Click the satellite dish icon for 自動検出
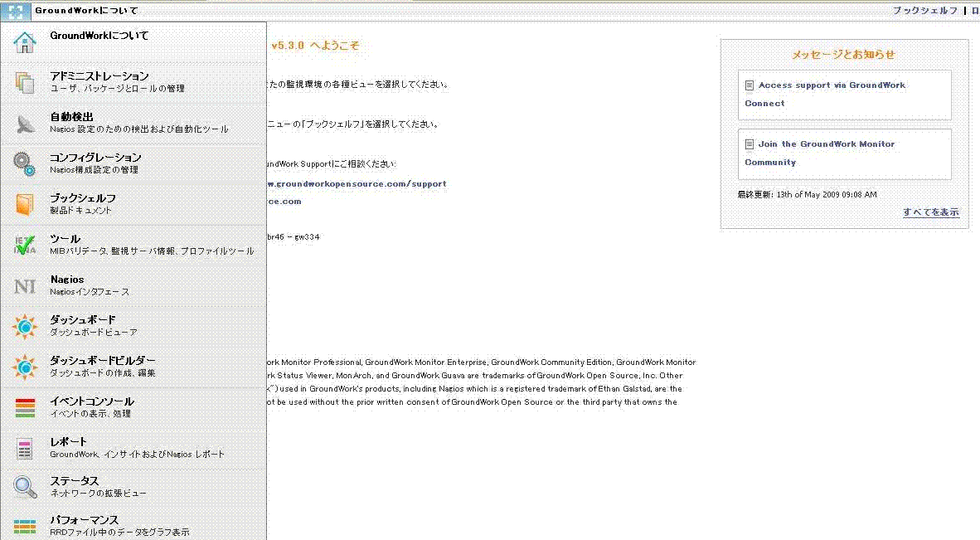 coord(25,123)
